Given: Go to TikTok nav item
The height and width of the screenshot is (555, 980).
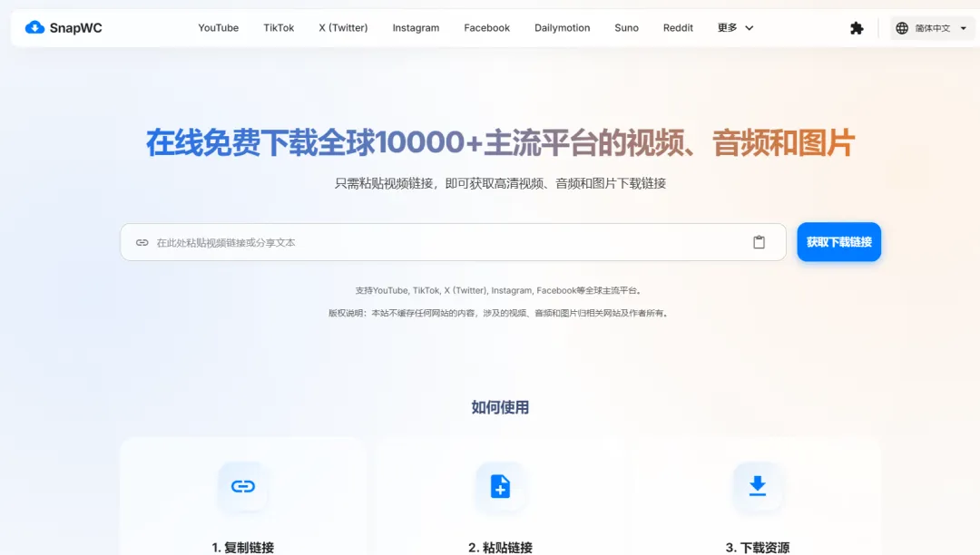Looking at the screenshot, I should pyautogui.click(x=279, y=28).
